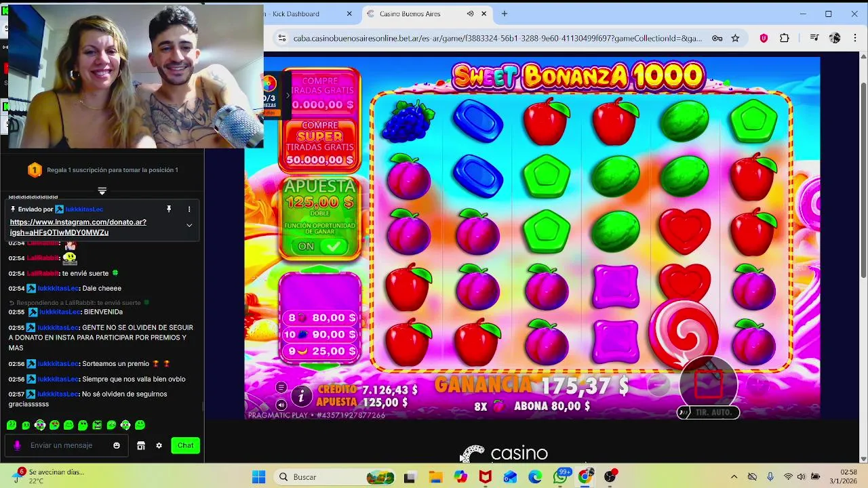Open Microsoft Edge from the taskbar
Viewport: 868px width, 488px height.
click(535, 477)
